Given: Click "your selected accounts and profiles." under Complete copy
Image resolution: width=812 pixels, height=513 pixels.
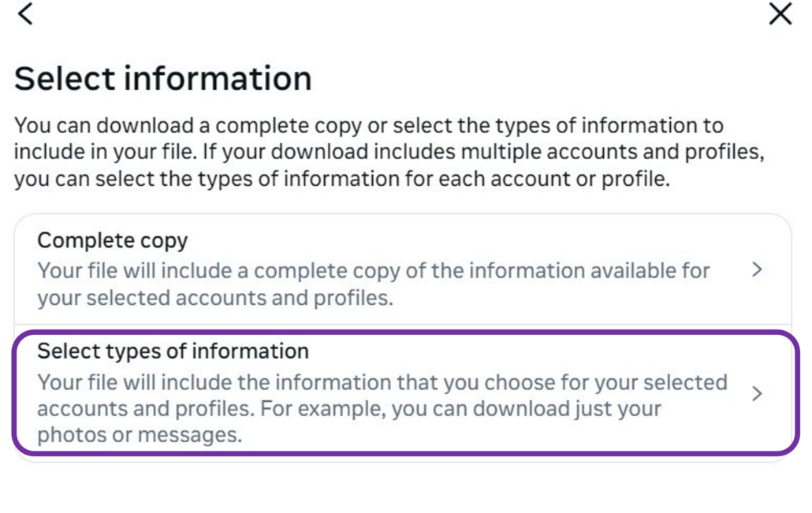Looking at the screenshot, I should pyautogui.click(x=215, y=299).
